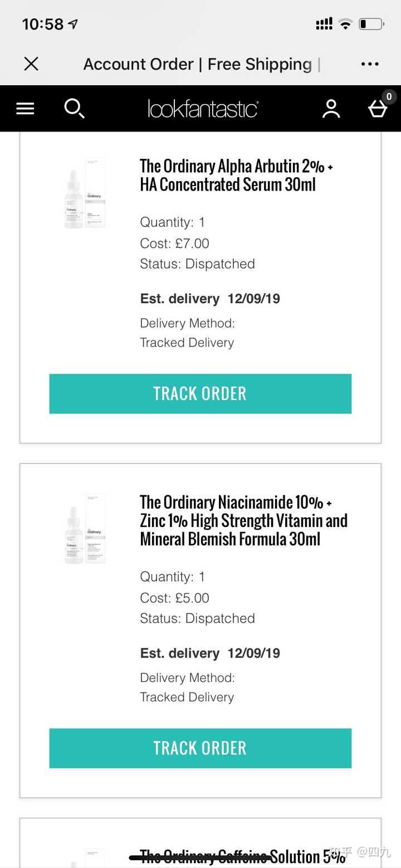Image resolution: width=401 pixels, height=868 pixels.
Task: Open the hamburger navigation menu
Action: [x=25, y=109]
